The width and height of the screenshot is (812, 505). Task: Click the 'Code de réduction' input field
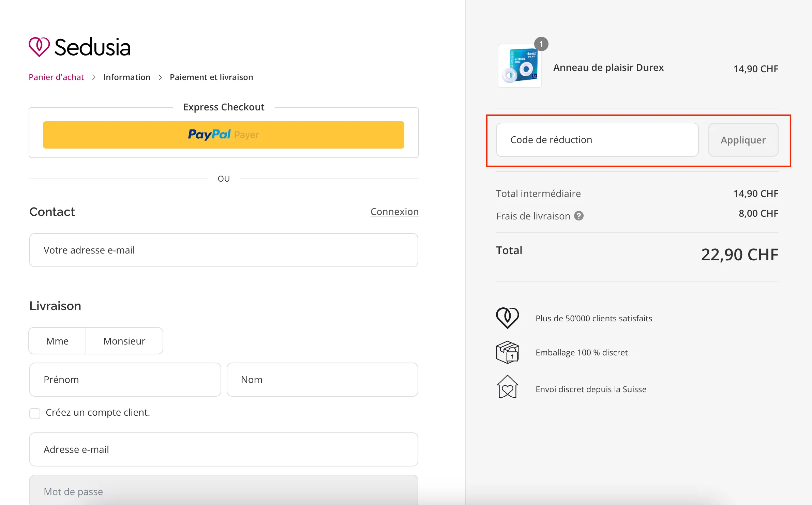[597, 140]
